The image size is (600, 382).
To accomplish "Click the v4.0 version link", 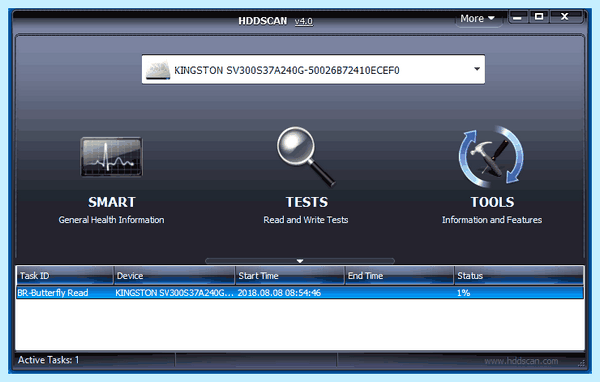I will point(304,21).
